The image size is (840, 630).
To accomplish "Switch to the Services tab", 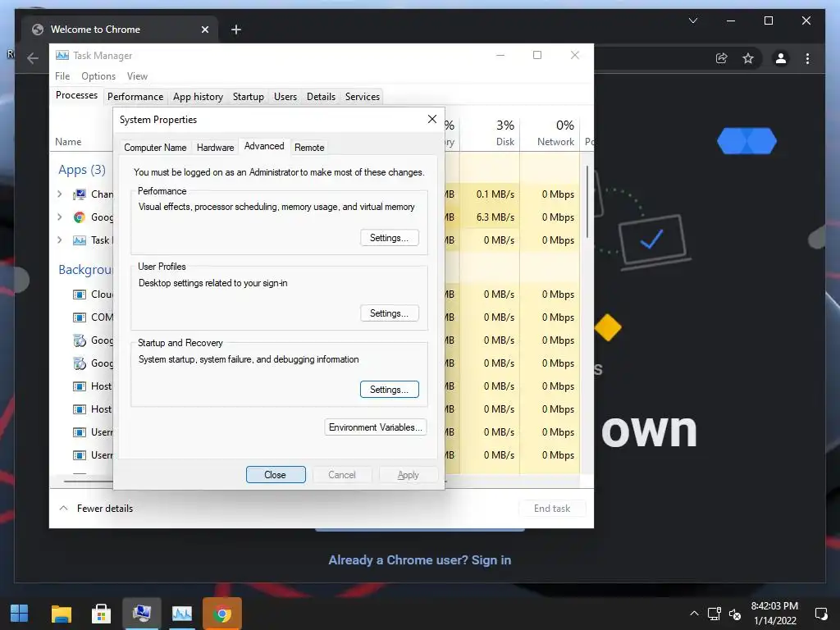I will 362,97.
